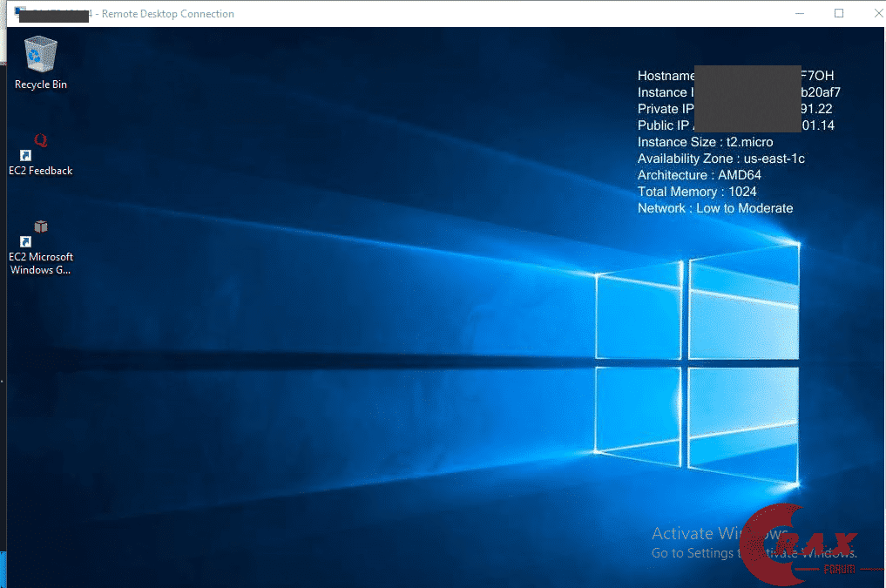Viewport: 886px width, 588px height.
Task: Click the Instance Size t2.micro text
Action: 705,142
